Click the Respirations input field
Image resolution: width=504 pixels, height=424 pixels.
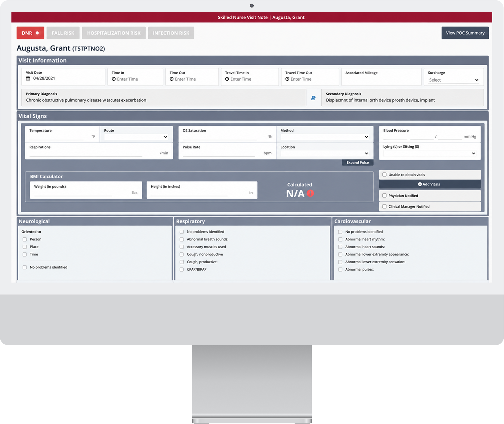tap(86, 153)
